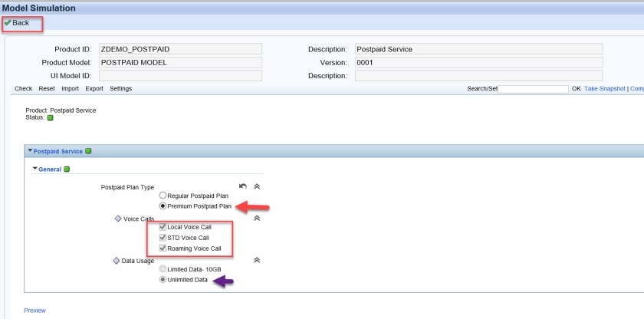Open the Settings toolbar option

121,89
